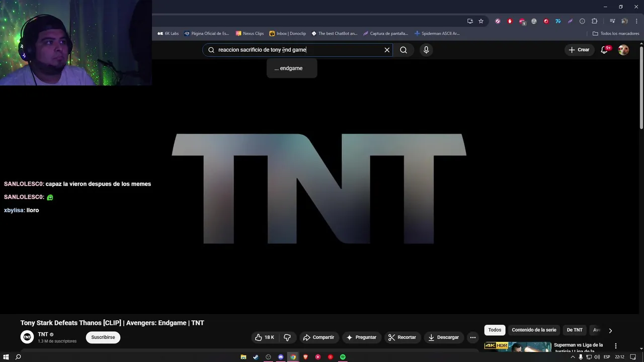This screenshot has height=362, width=644.
Task: Click the Recortar clip button
Action: point(403,337)
